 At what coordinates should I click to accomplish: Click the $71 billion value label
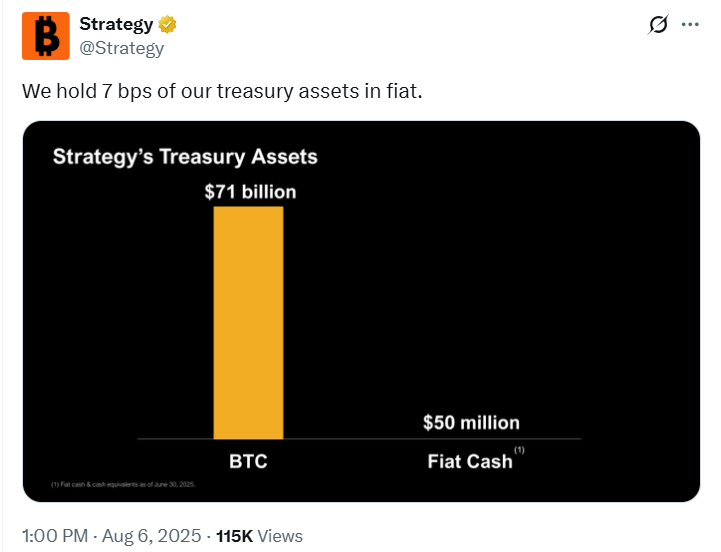pos(250,191)
